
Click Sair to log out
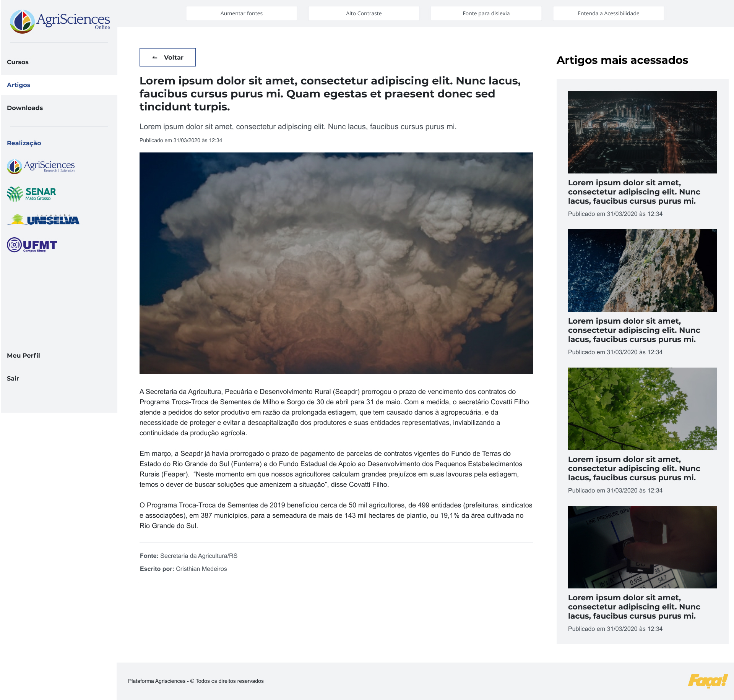pos(13,378)
